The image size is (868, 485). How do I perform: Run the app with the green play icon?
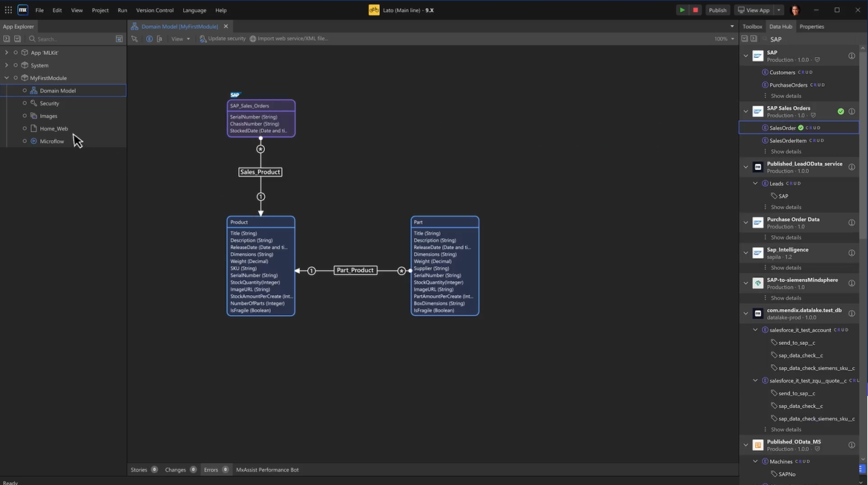pyautogui.click(x=682, y=10)
